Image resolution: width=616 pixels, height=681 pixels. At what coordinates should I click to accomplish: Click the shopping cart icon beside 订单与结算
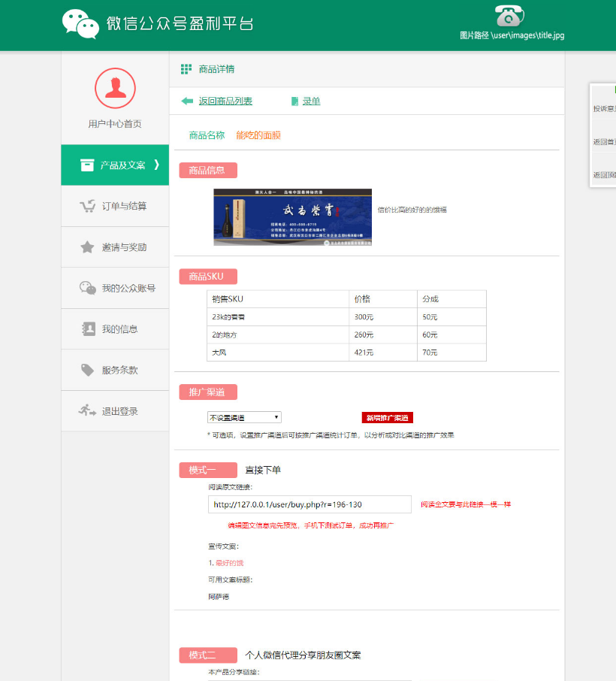tap(87, 206)
